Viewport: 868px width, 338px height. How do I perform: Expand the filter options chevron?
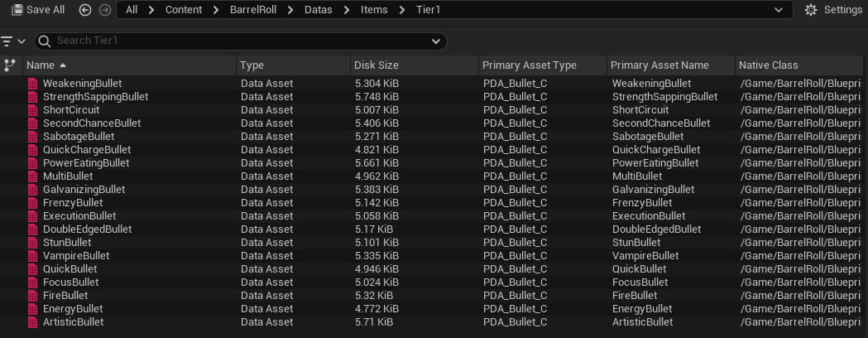point(22,41)
